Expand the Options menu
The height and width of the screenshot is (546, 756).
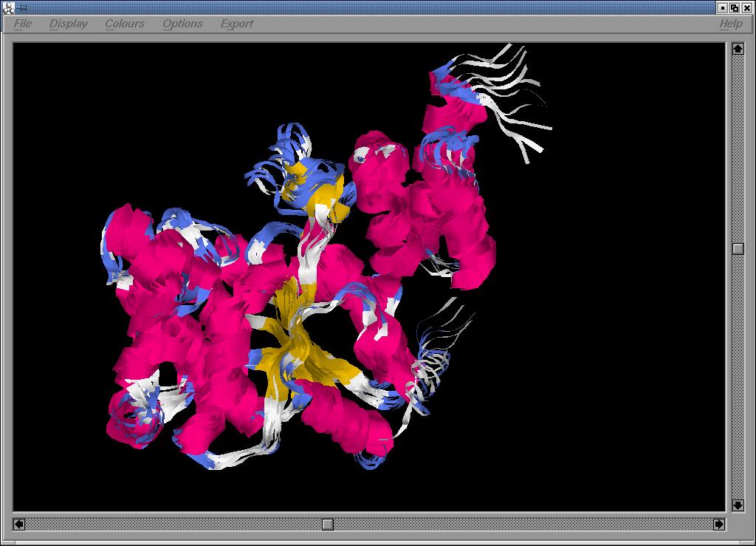tap(182, 24)
